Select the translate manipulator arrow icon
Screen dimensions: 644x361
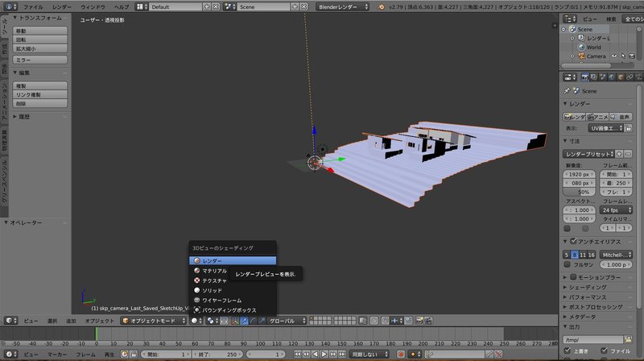pos(245,321)
